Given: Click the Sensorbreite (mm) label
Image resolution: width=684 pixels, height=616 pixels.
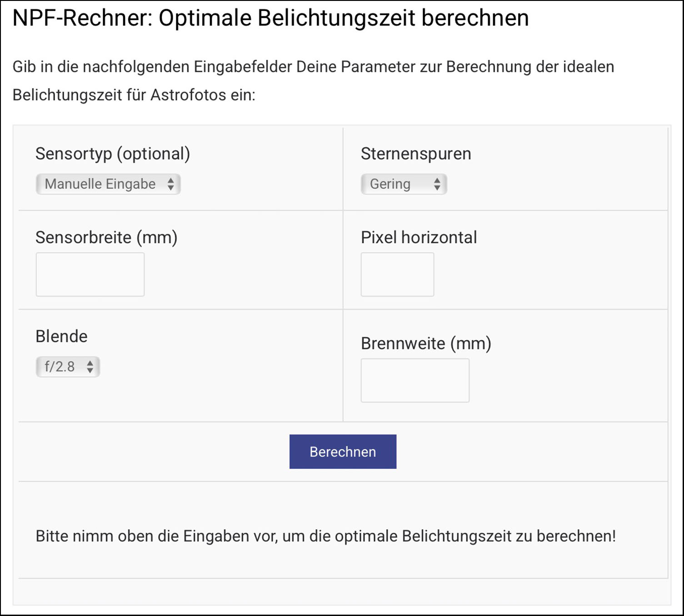Looking at the screenshot, I should pos(106,237).
